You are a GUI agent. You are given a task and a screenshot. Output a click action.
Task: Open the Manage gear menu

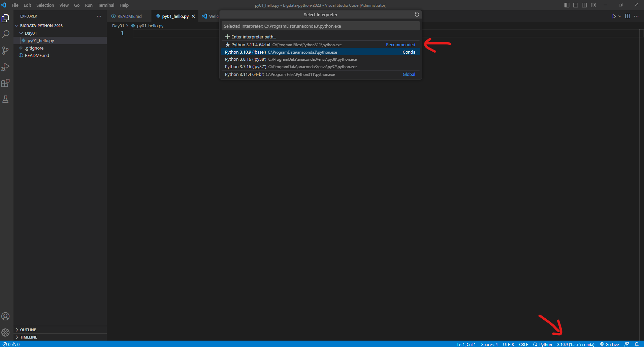tap(5, 332)
